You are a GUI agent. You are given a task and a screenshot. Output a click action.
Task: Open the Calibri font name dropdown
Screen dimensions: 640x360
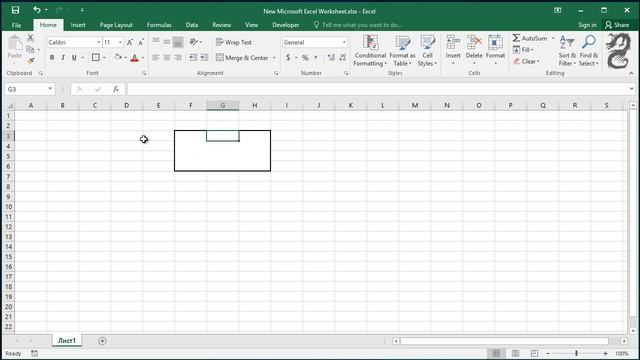pyautogui.click(x=98, y=42)
